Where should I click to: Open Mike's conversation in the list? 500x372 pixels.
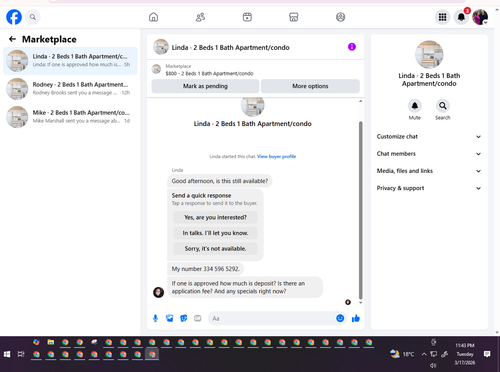pyautogui.click(x=70, y=117)
